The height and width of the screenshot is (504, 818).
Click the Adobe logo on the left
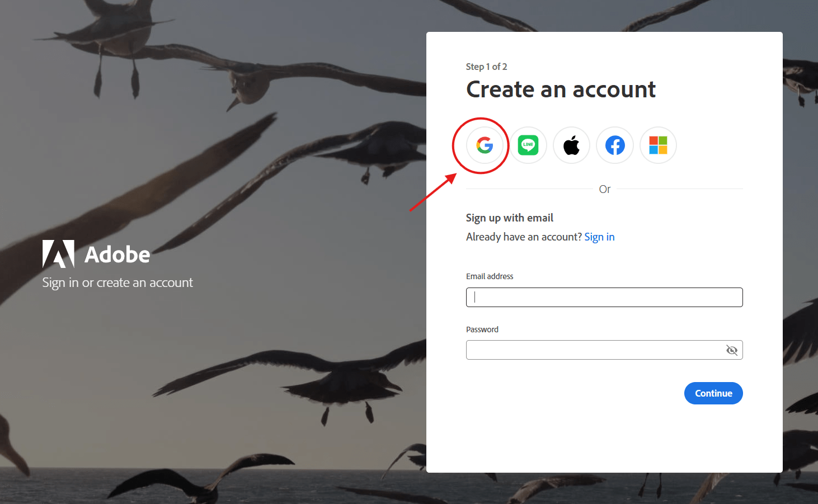[96, 255]
